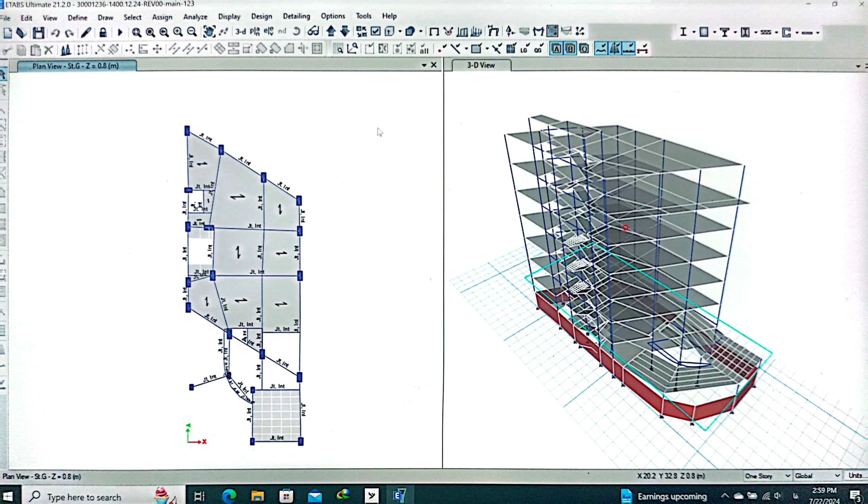Open the Analyze menu
Screen dimensions: 868x504
pyautogui.click(x=195, y=17)
